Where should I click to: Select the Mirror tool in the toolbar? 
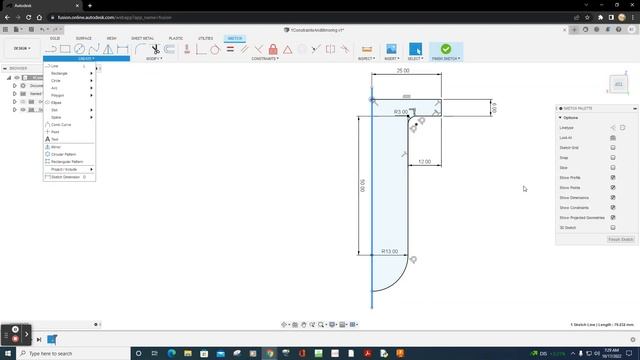[x=108, y=49]
